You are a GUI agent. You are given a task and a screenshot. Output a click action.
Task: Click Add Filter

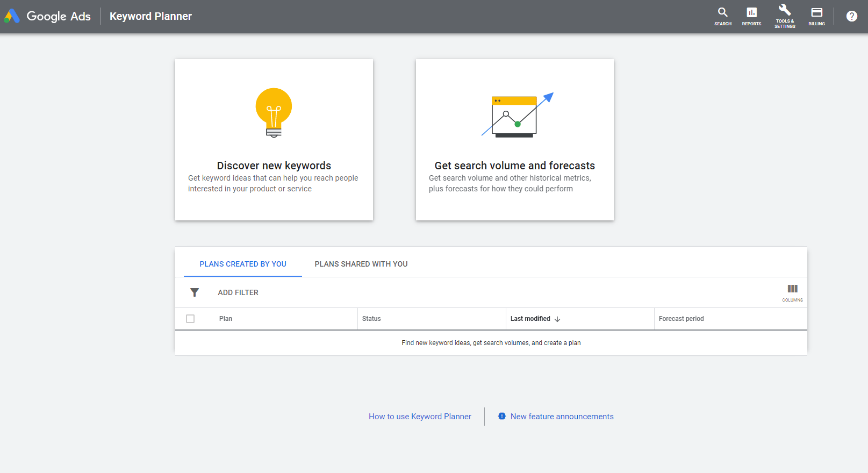click(x=238, y=292)
